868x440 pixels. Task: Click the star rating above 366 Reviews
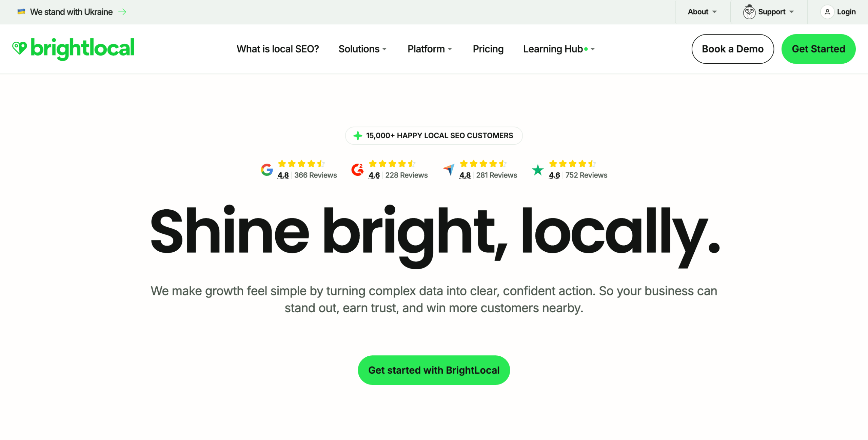(x=301, y=164)
